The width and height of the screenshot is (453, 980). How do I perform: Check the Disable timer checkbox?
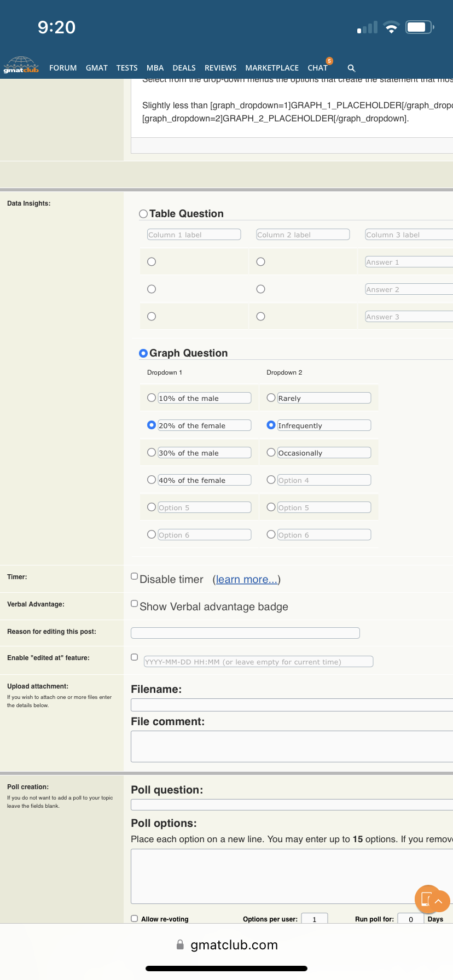(x=135, y=576)
